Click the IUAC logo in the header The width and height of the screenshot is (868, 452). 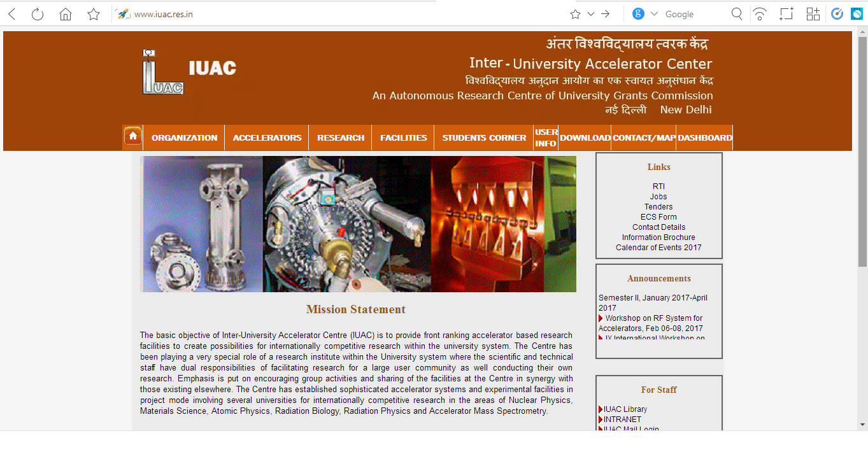[163, 72]
